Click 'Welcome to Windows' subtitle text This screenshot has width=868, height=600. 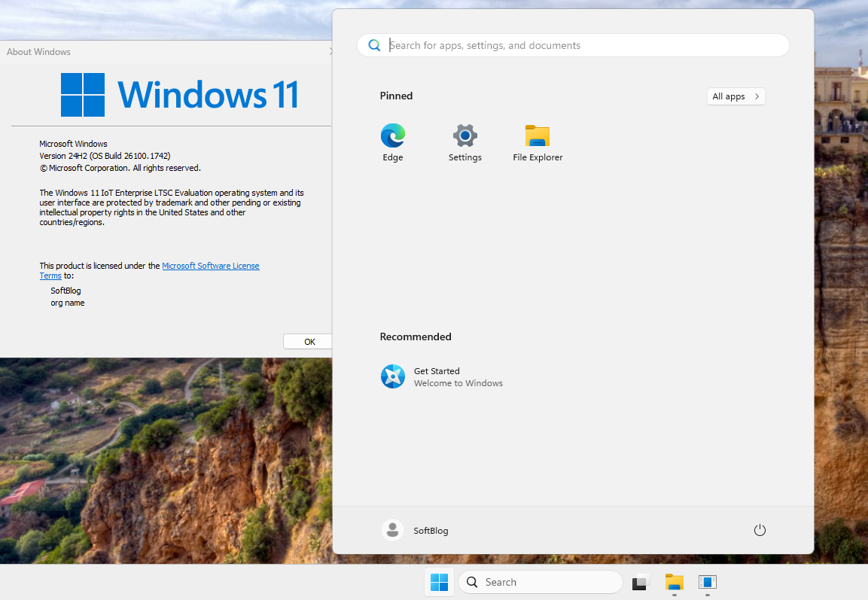coord(458,383)
